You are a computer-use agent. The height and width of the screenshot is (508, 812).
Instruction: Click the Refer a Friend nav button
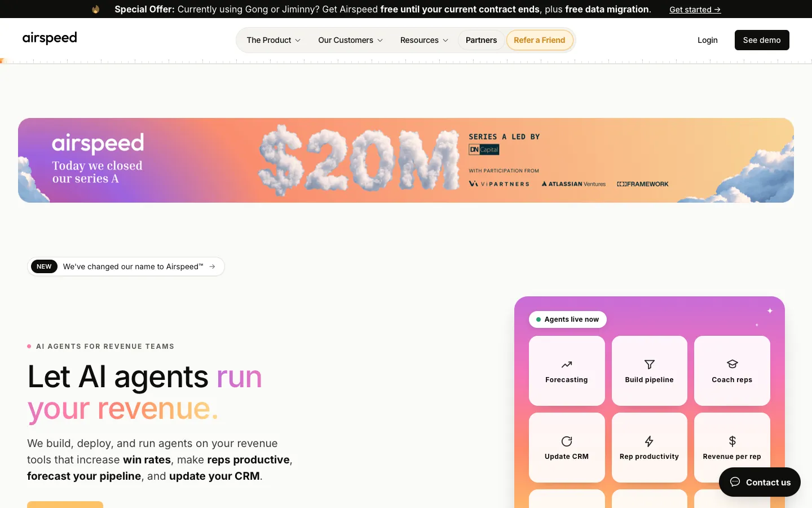540,40
